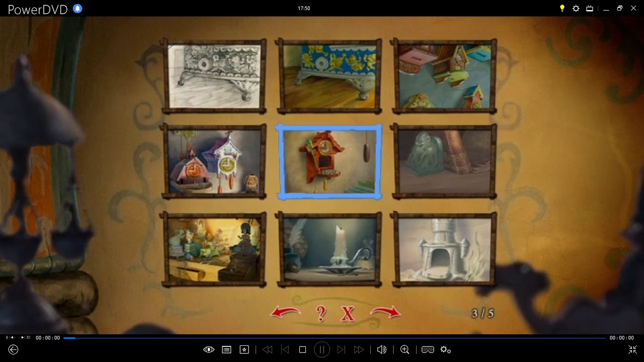644x362 pixels.
Task: Enable VR headset mode icon
Action: [x=428, y=349]
